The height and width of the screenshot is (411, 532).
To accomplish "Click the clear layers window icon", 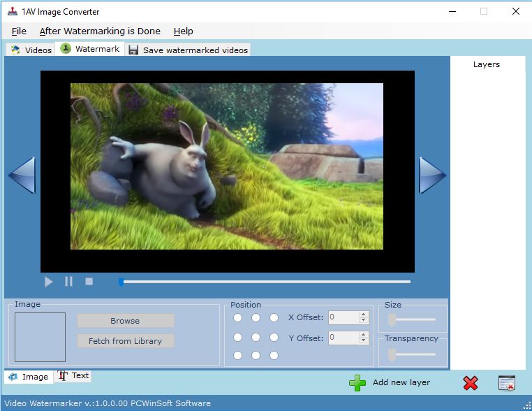I will (x=507, y=383).
